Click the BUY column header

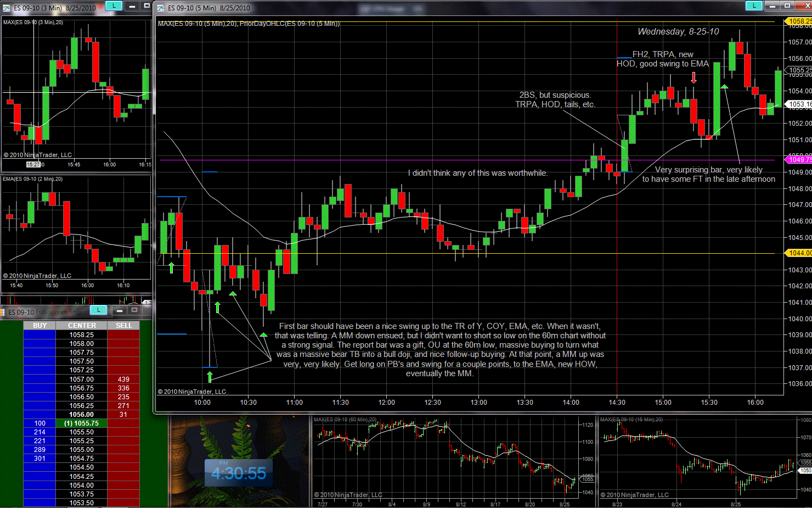click(40, 326)
